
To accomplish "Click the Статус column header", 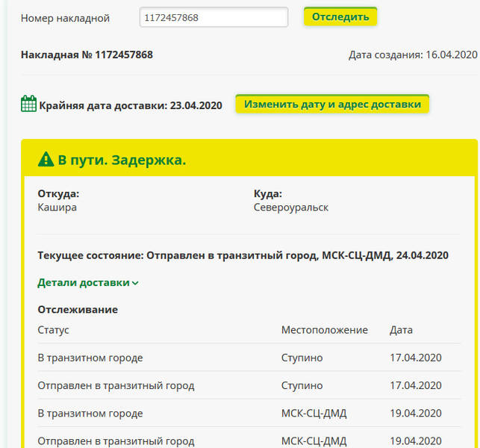I will point(53,330).
